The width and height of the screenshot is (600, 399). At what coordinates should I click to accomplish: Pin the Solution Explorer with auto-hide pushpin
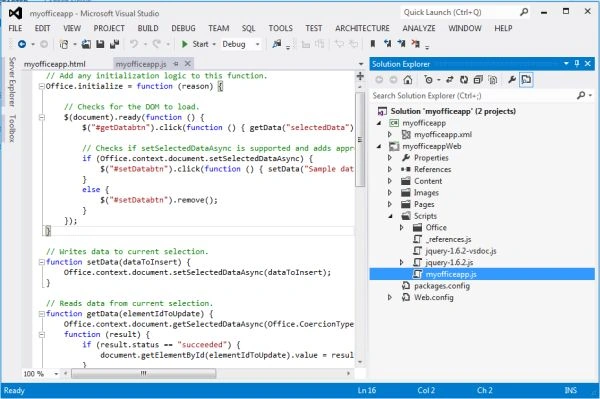577,64
